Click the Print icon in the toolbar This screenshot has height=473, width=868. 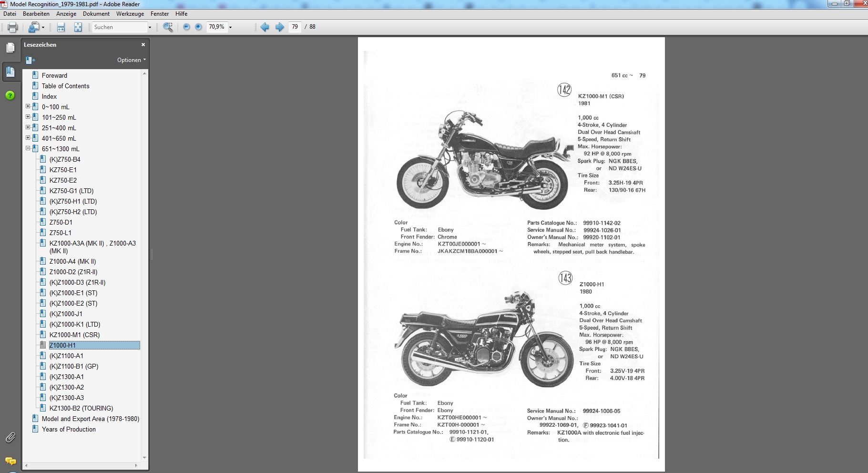(13, 27)
